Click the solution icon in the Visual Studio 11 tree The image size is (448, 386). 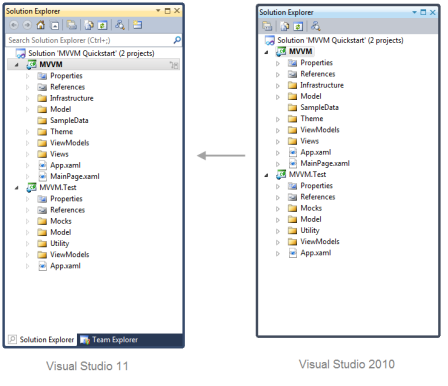[21, 53]
